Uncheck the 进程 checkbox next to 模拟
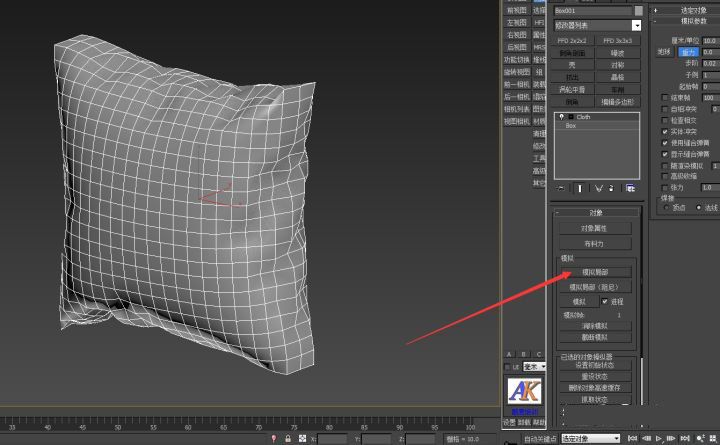Image resolution: width=720 pixels, height=445 pixels. 605,301
